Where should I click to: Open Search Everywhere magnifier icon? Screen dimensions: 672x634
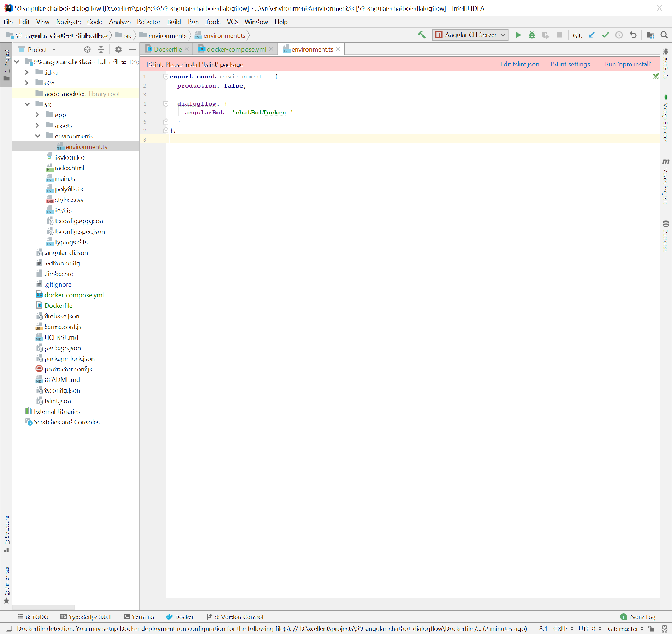click(664, 35)
